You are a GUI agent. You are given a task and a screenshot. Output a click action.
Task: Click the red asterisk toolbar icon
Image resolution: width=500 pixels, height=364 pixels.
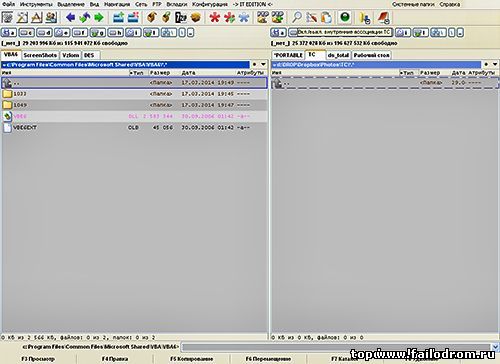215,17
